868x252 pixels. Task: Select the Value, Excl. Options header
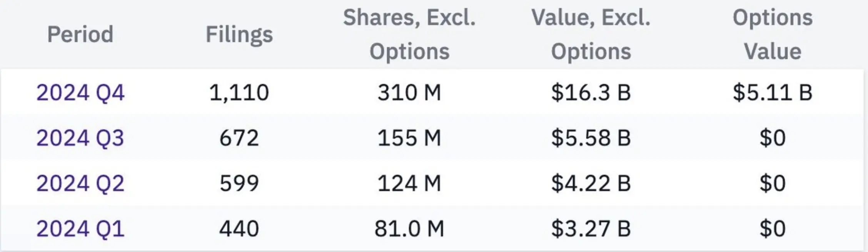click(x=591, y=34)
